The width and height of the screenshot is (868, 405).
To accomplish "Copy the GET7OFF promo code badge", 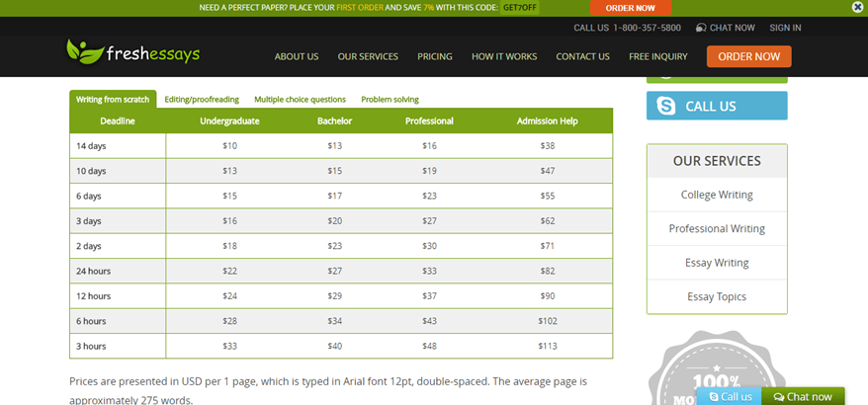I will point(519,8).
